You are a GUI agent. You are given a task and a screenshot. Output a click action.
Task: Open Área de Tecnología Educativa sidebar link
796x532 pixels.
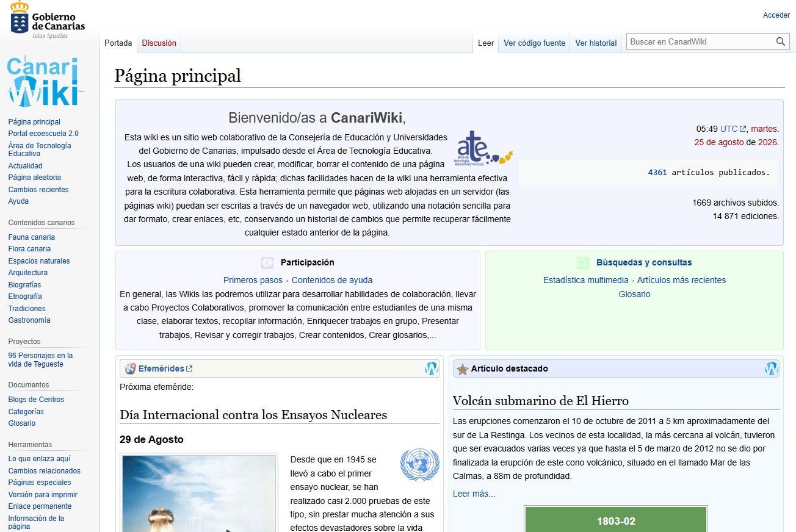click(x=40, y=149)
